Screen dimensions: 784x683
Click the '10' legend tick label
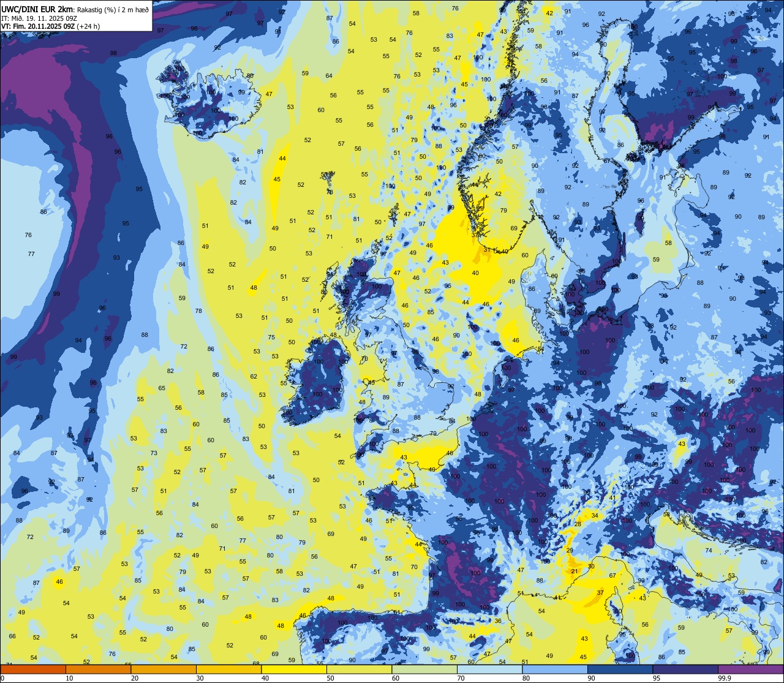(x=69, y=678)
